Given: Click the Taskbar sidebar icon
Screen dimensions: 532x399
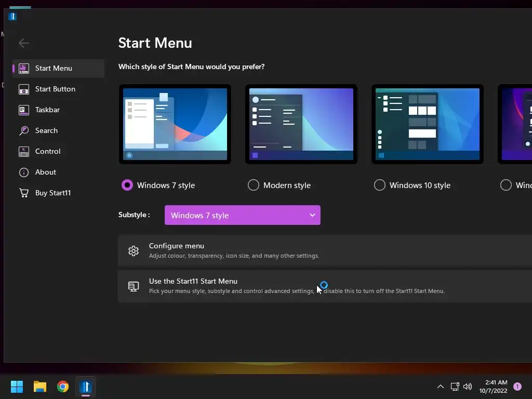Looking at the screenshot, I should click(x=24, y=110).
